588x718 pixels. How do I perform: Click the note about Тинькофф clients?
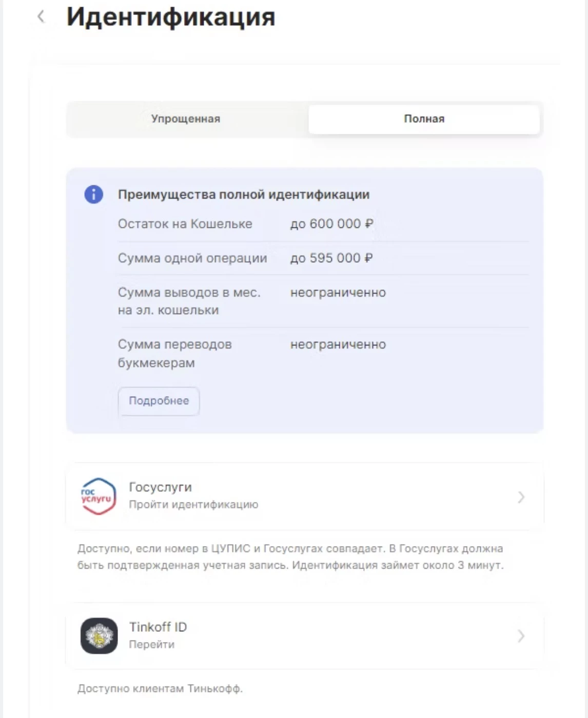[161, 688]
